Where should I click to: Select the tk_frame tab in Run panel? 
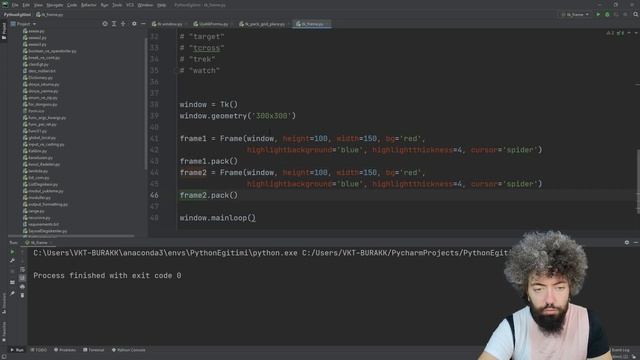click(37, 242)
